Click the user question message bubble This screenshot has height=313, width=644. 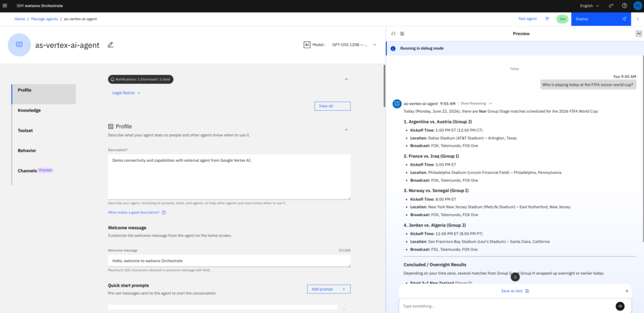(587, 85)
